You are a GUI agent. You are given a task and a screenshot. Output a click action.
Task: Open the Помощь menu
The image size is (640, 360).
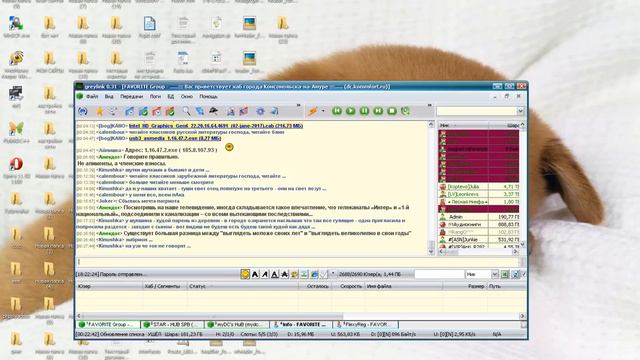coord(208,97)
